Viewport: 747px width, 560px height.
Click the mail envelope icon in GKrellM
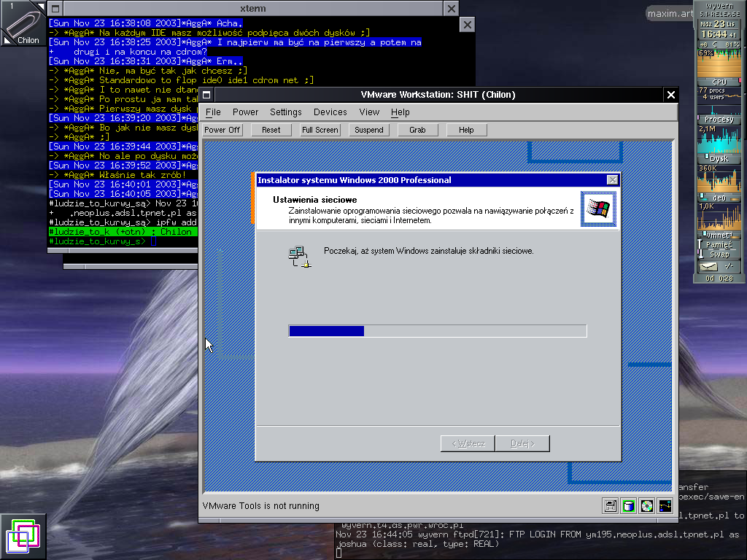coord(708,268)
